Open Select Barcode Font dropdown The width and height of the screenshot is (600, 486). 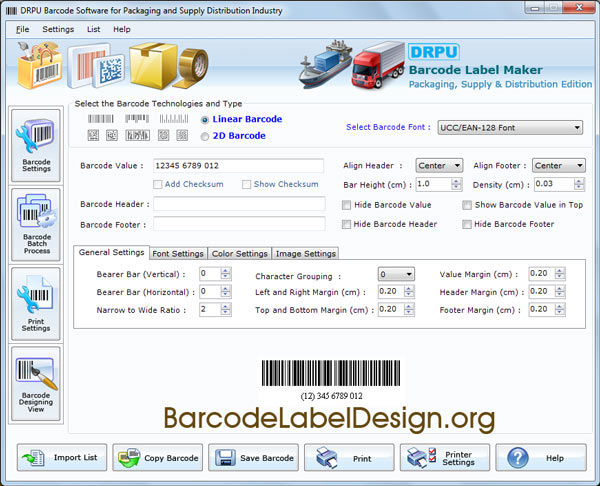coord(510,127)
